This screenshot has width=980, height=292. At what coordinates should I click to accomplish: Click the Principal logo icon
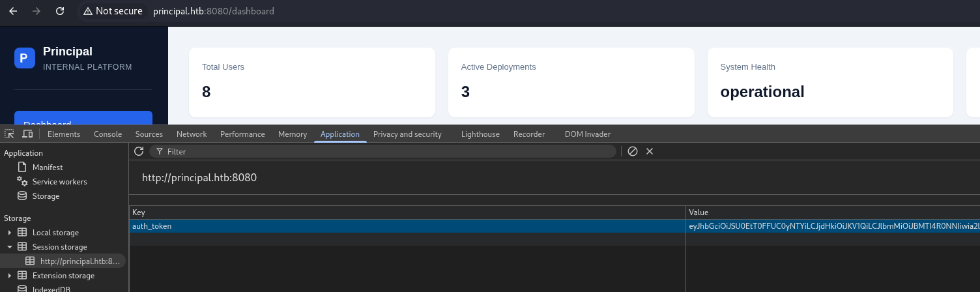24,58
